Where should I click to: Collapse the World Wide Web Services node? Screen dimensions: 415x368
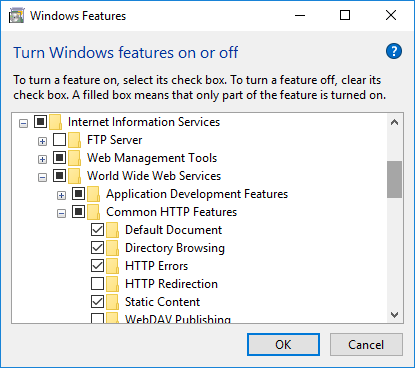pos(42,178)
